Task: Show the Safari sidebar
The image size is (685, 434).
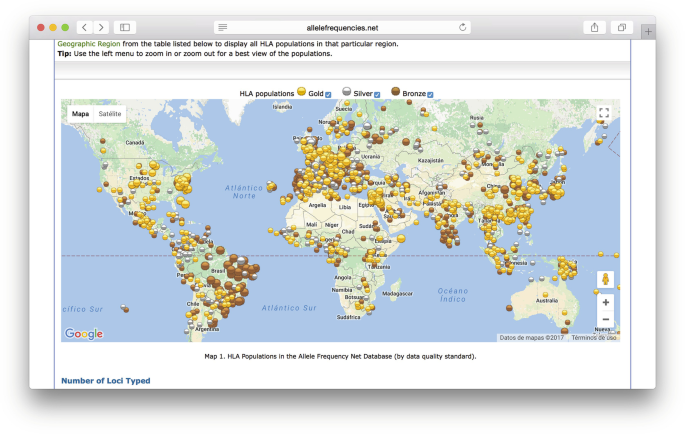Action: click(x=125, y=27)
